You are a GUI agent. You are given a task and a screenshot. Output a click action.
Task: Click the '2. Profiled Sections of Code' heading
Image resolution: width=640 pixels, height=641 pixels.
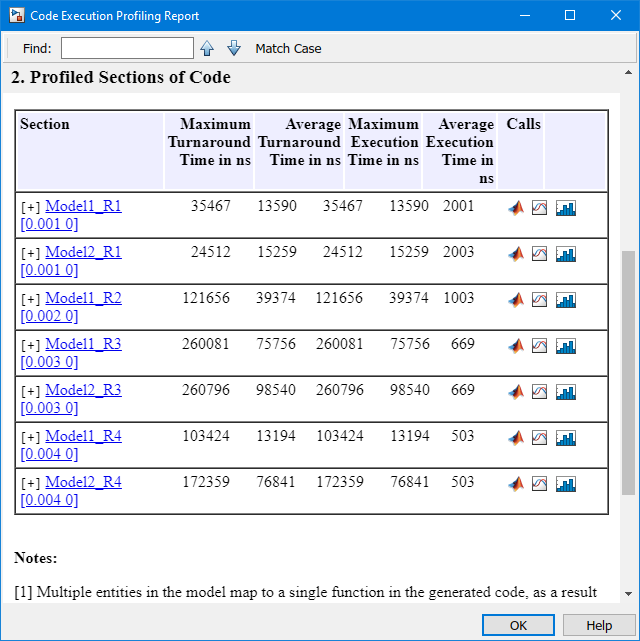[121, 77]
